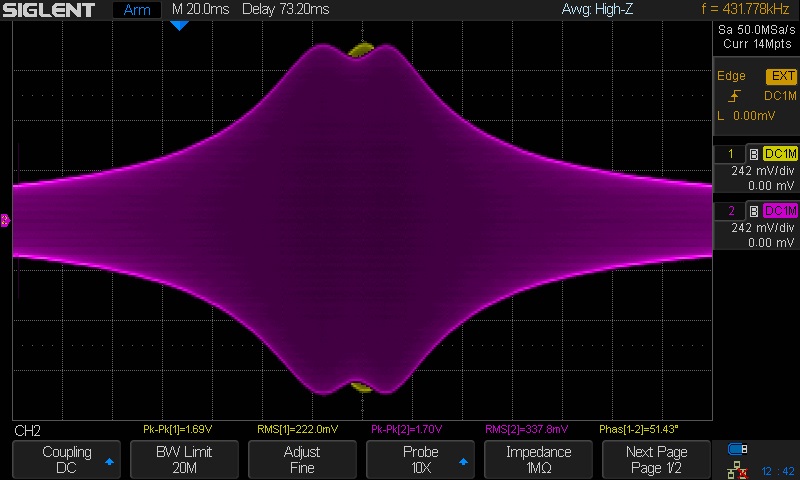
Task: Click the network connection status icon
Action: click(x=738, y=469)
